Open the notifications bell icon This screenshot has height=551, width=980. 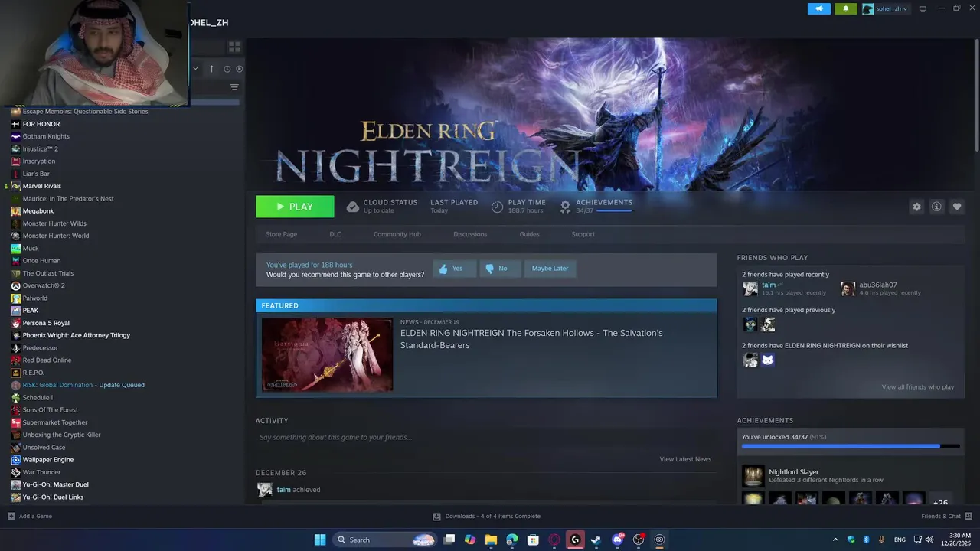[x=845, y=8]
